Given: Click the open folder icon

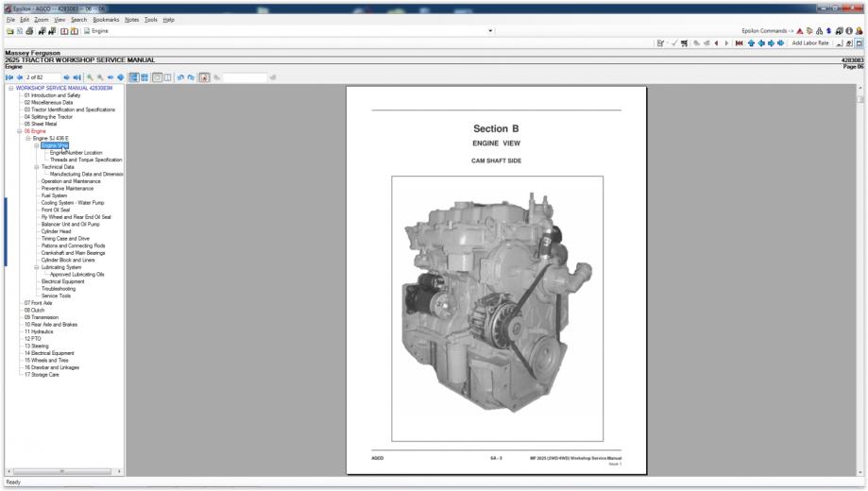Looking at the screenshot, I should click(10, 30).
